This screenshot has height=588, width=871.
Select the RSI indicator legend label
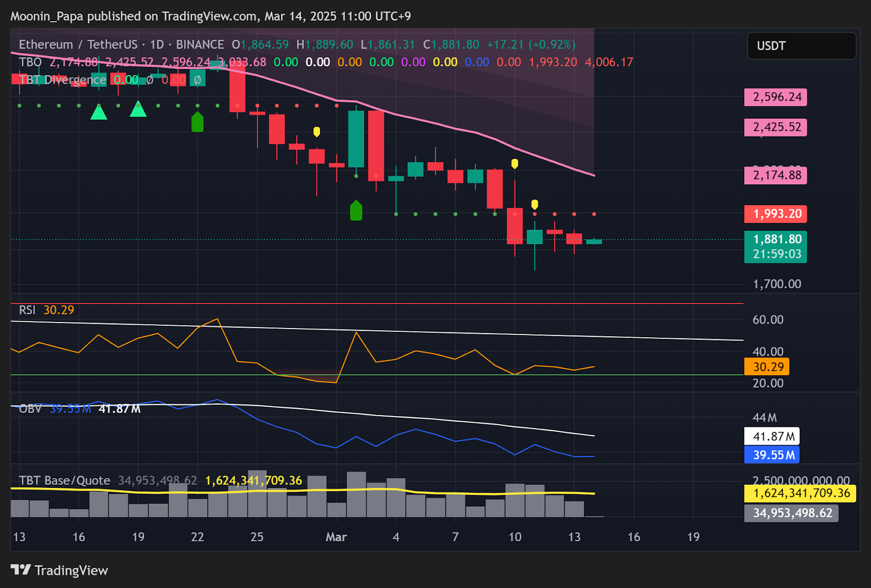click(x=27, y=310)
